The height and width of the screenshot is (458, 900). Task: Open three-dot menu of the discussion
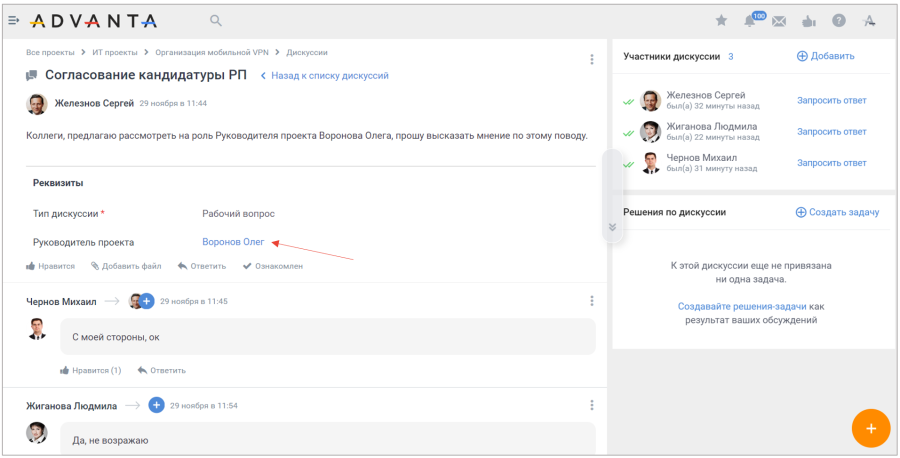pos(592,60)
